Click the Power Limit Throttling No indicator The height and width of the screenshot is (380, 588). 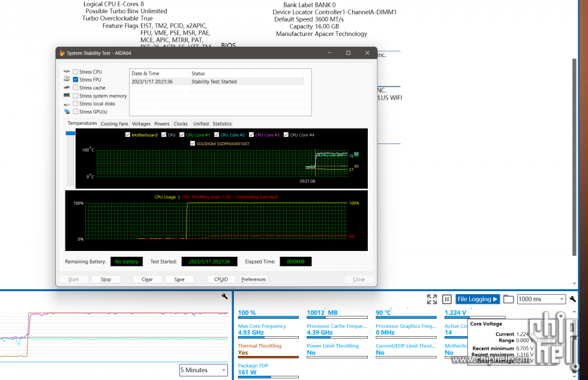311,352
